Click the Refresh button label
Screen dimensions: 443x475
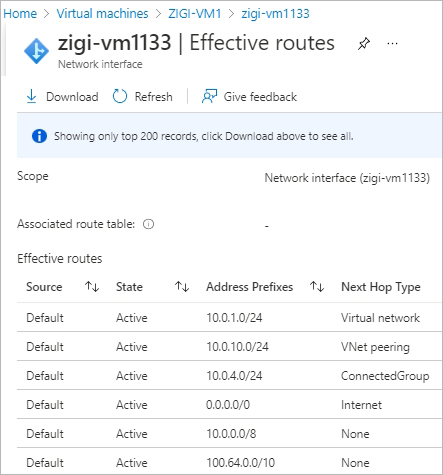(x=154, y=97)
